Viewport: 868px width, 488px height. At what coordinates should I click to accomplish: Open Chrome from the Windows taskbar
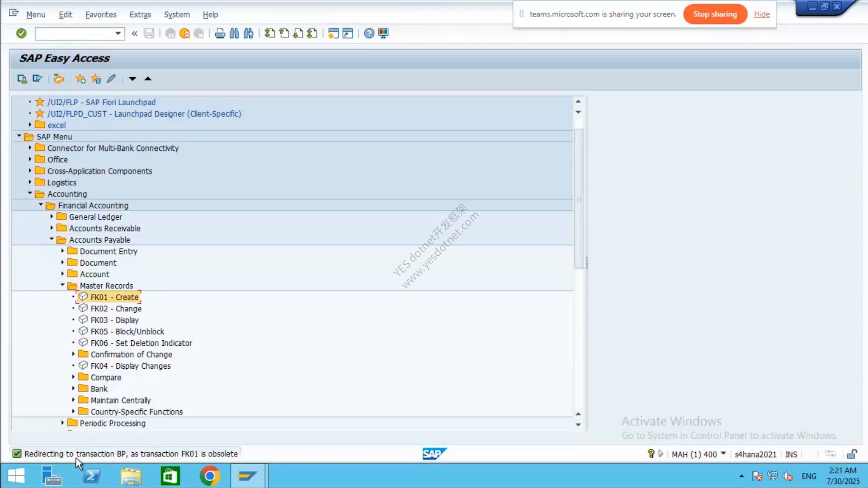pos(210,476)
